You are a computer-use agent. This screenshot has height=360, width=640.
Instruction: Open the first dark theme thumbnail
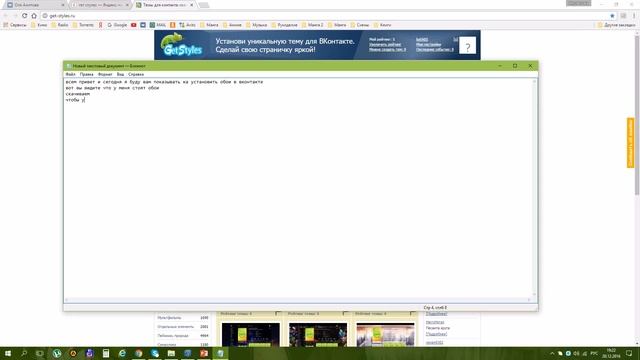pos(251,335)
